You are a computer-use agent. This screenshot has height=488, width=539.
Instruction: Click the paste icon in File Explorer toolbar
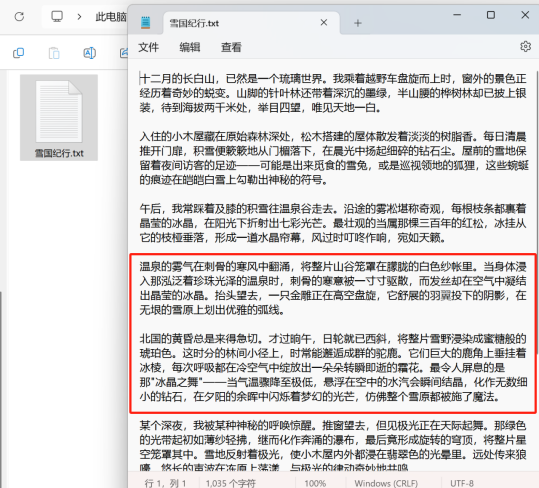54,53
